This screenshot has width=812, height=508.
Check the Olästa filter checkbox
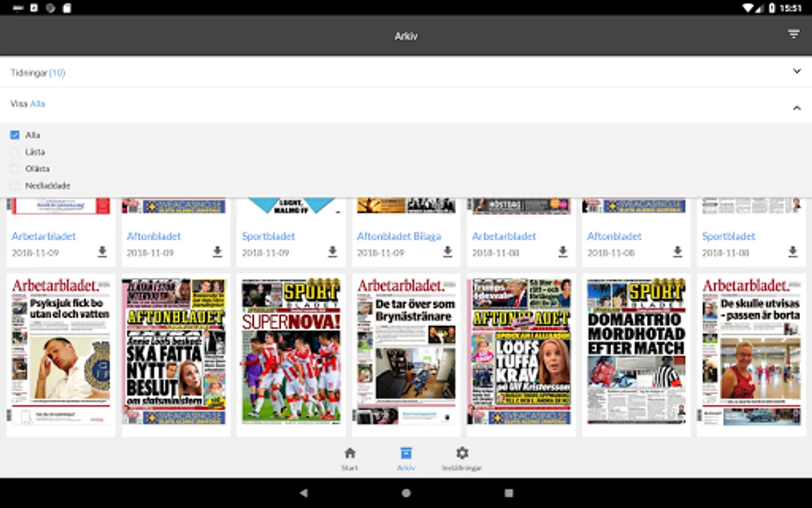coord(15,169)
